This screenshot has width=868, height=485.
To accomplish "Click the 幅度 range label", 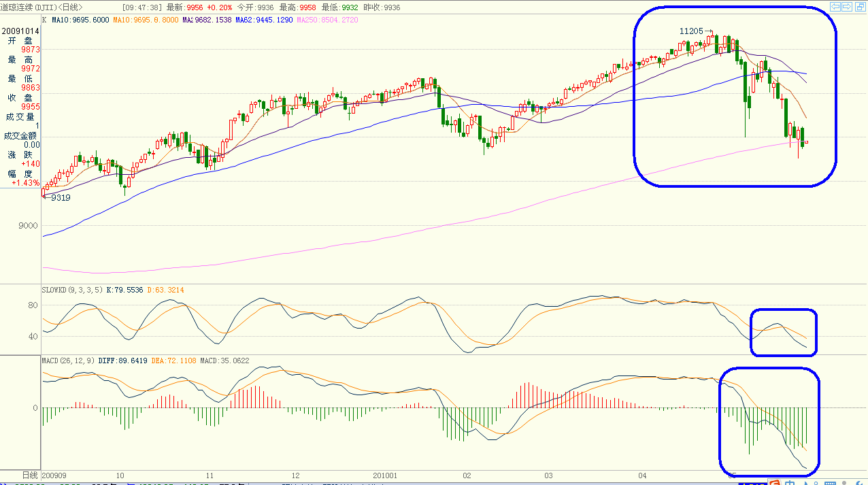I will coord(20,174).
